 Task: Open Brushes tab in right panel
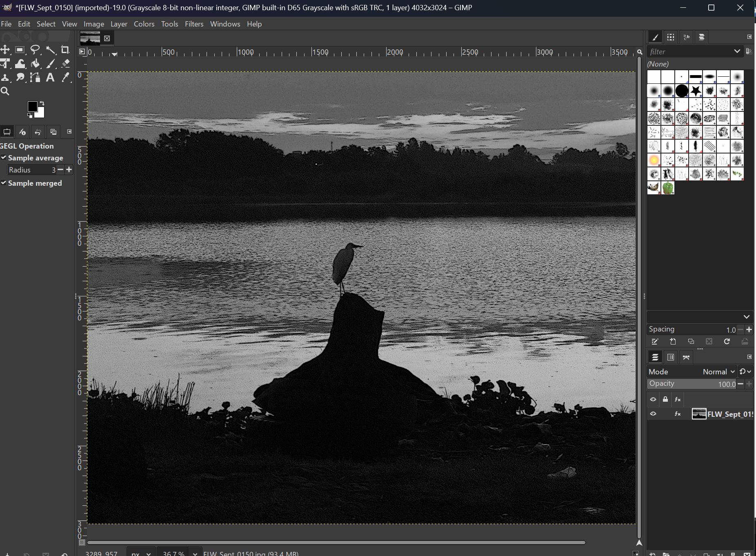(655, 37)
